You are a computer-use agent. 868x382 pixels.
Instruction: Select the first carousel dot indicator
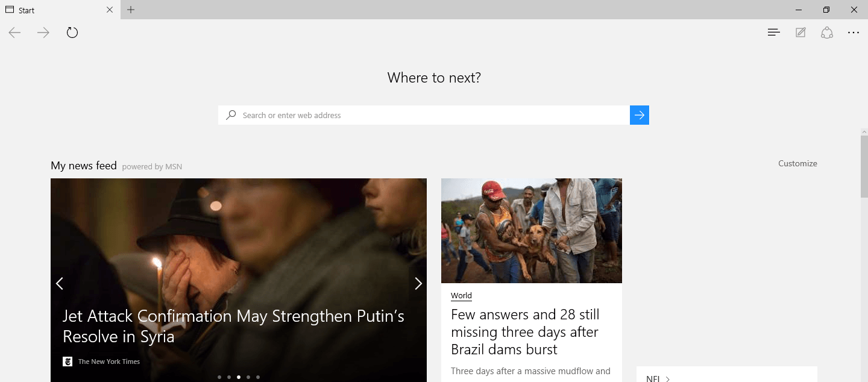point(219,377)
